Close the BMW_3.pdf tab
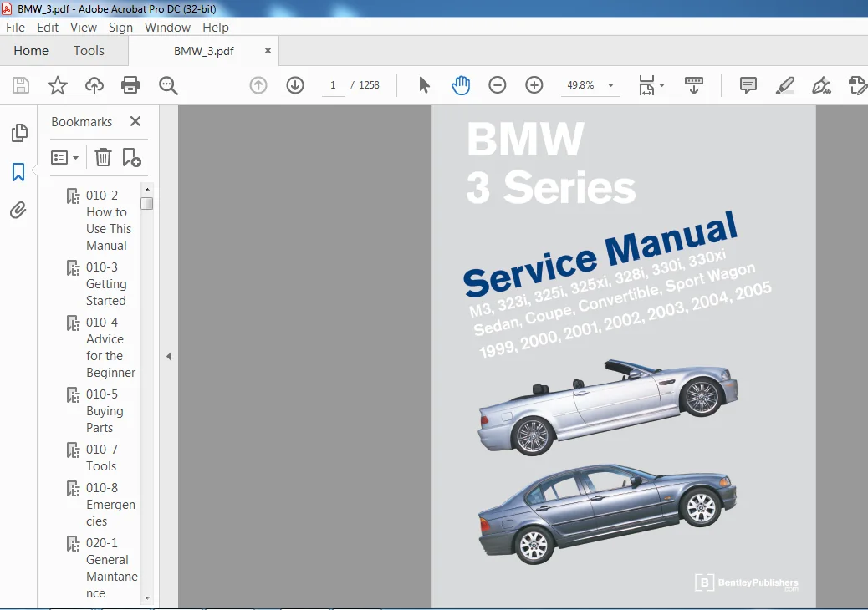The height and width of the screenshot is (610, 868). pyautogui.click(x=268, y=51)
